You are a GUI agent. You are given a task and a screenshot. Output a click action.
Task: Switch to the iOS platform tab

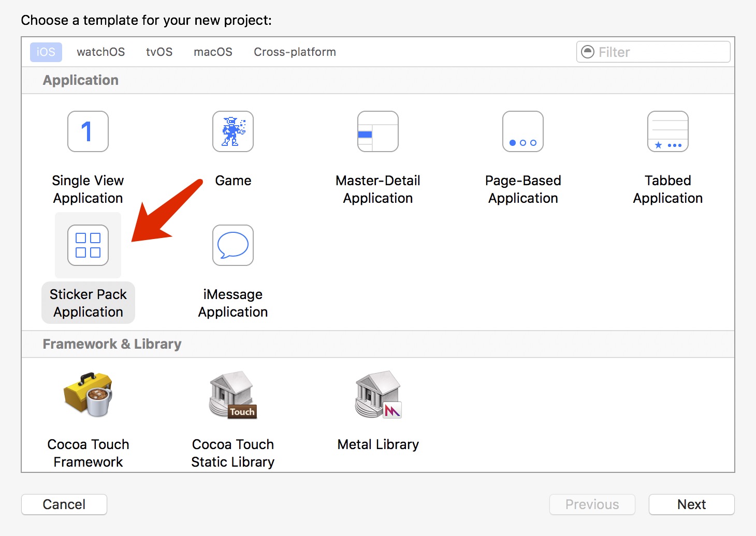46,52
